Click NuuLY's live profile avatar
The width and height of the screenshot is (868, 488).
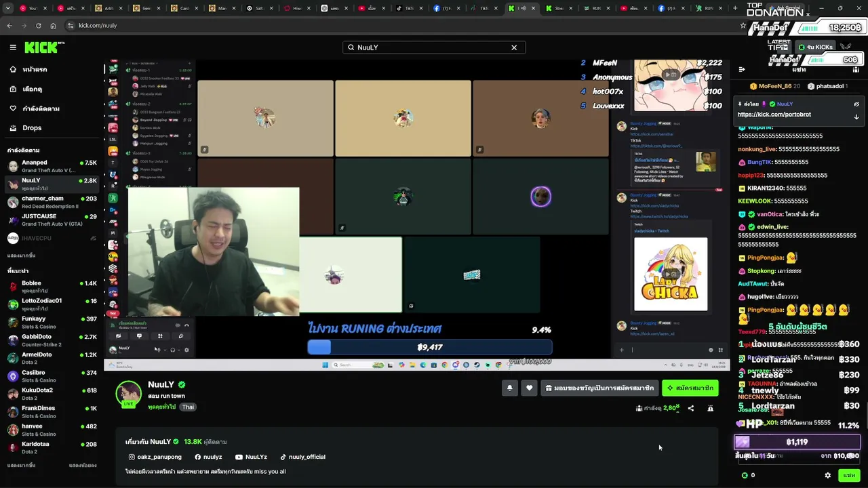point(129,394)
